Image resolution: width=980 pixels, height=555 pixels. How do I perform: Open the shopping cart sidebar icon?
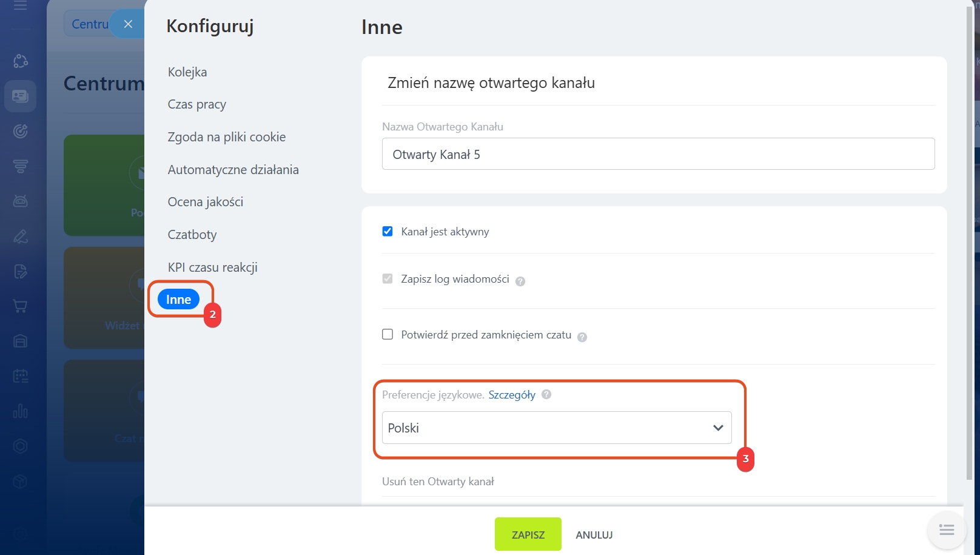pos(20,306)
